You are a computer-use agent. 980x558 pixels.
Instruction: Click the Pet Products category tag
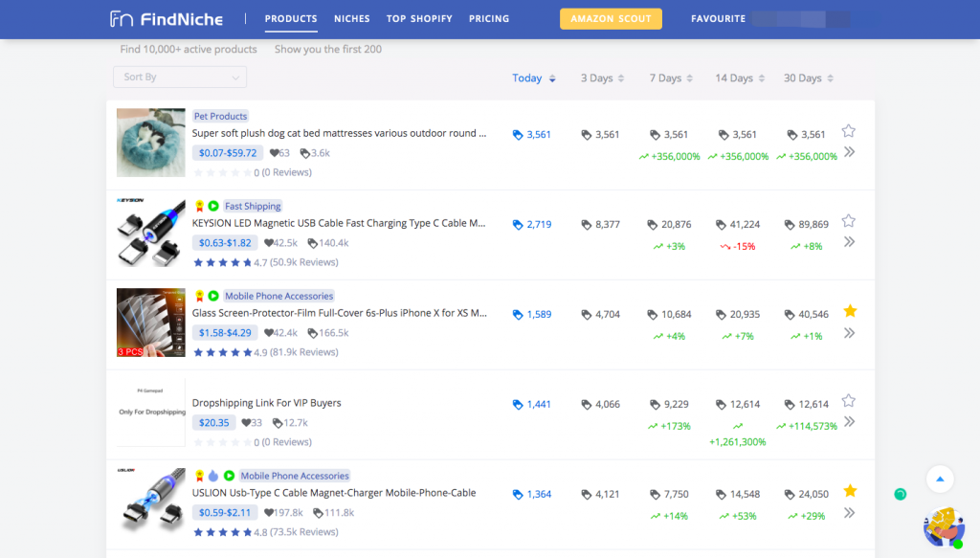point(220,116)
